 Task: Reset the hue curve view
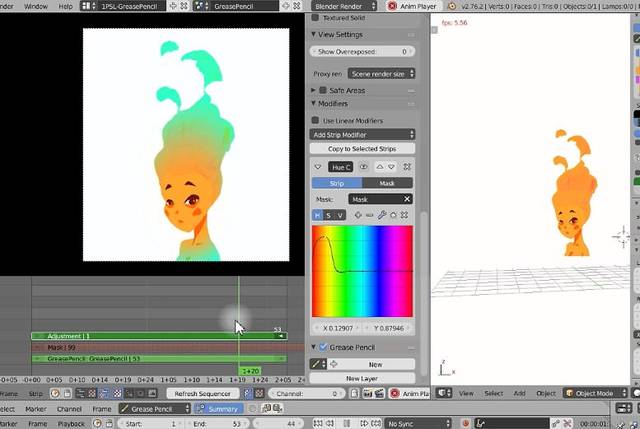click(393, 215)
